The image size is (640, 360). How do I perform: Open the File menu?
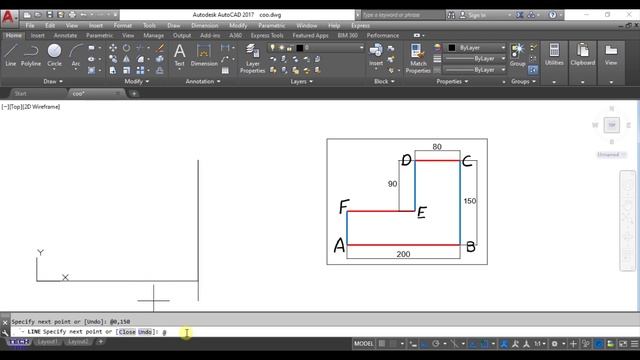tap(30, 25)
